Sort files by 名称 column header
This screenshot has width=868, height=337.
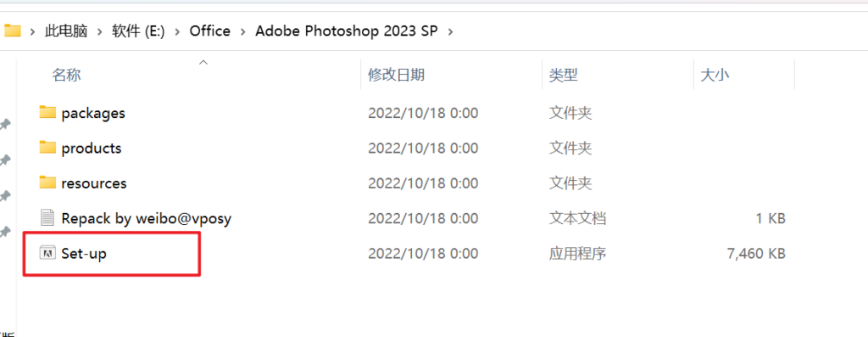click(x=66, y=75)
